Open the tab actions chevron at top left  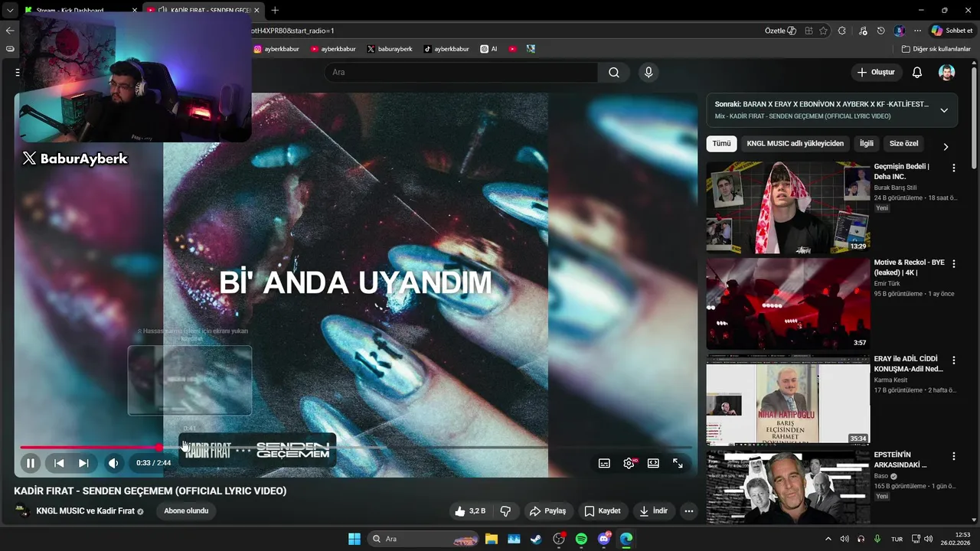click(x=9, y=10)
